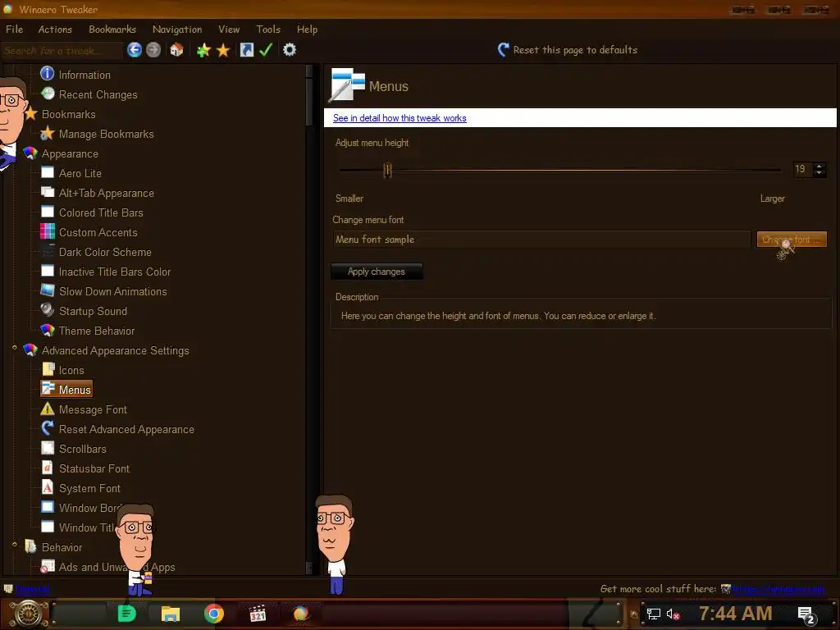Click the menu height slider handle
The image size is (840, 630).
(388, 171)
